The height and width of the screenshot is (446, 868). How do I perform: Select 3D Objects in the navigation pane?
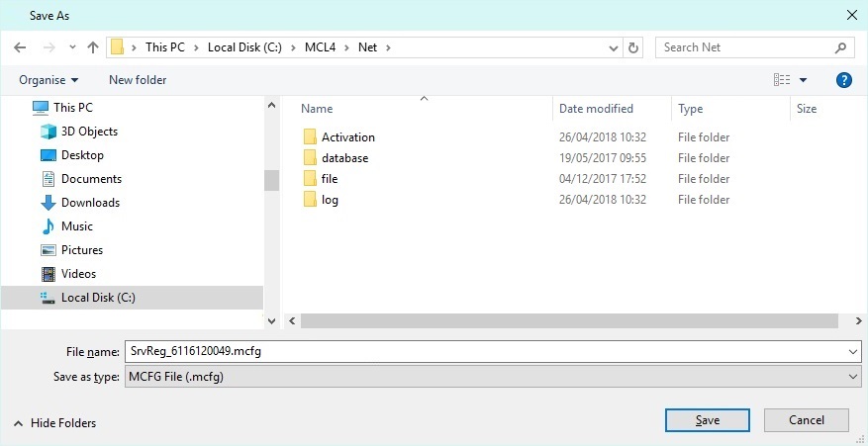tap(89, 132)
